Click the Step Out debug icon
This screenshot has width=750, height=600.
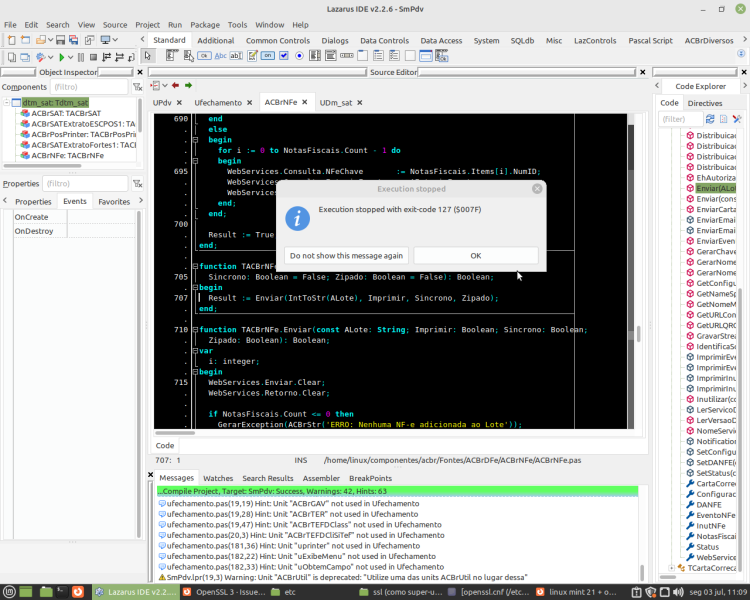132,57
